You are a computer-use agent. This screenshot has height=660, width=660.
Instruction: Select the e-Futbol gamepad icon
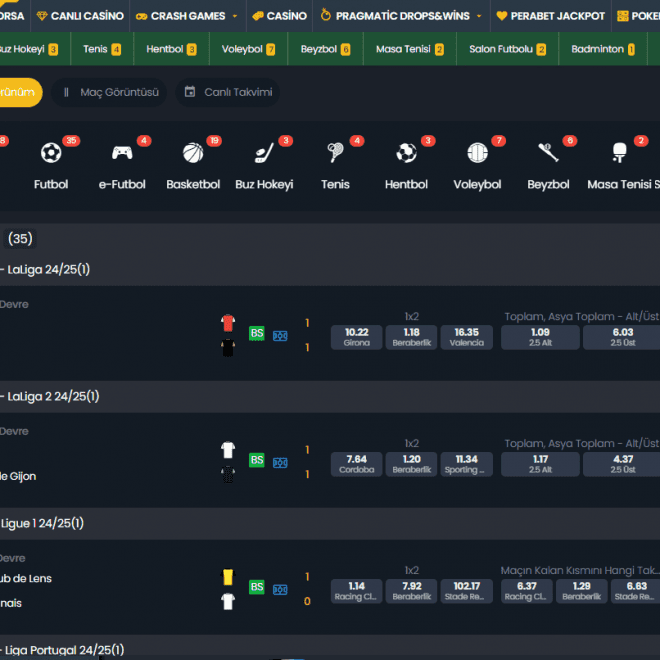point(122,152)
